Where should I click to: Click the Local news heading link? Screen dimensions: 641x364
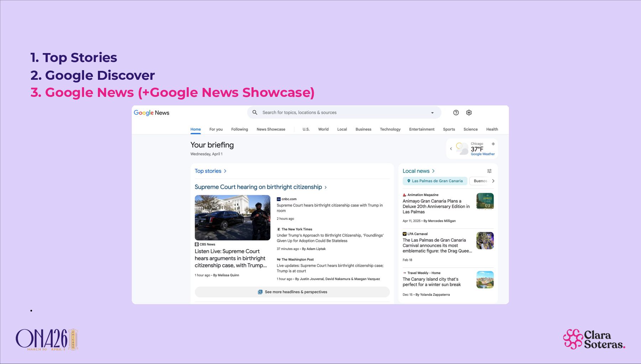click(x=416, y=171)
